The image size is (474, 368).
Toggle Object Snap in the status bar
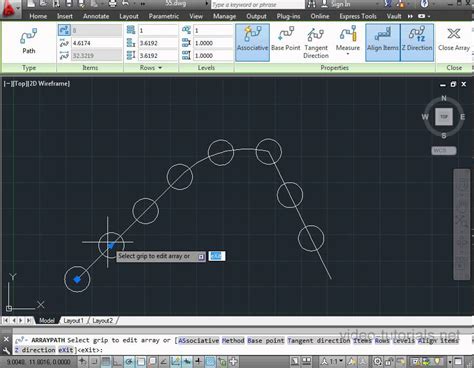(140, 362)
